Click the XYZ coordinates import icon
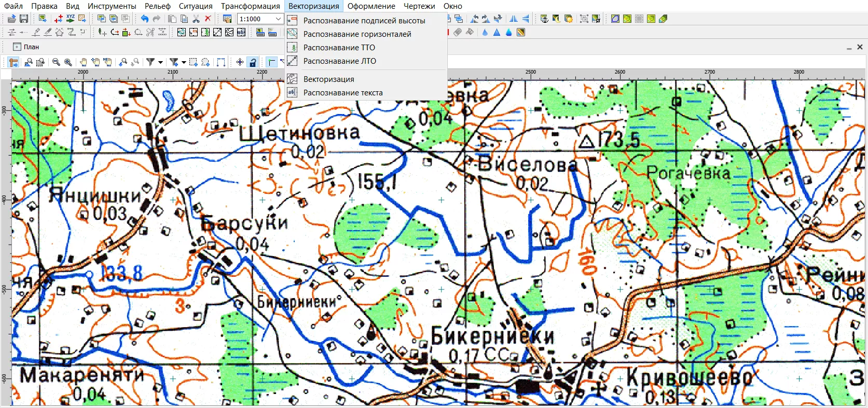This screenshot has width=868, height=408. point(71,19)
